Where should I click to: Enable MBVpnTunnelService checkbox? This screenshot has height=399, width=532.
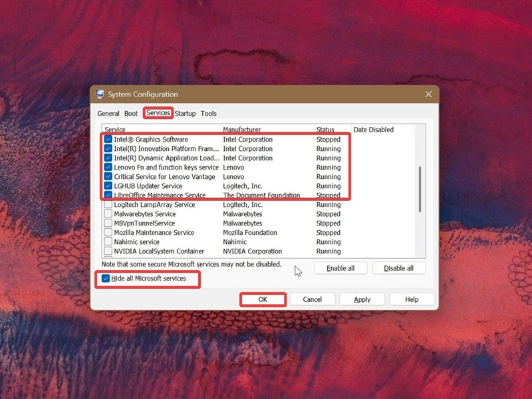tap(108, 223)
